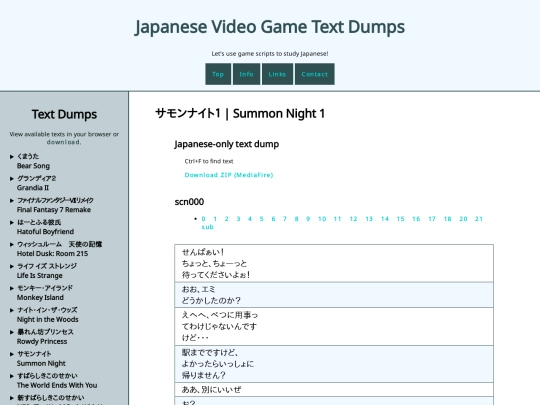The image size is (540, 405).
Task: Expand the Monkey Island entry triangle
Action: click(x=12, y=288)
